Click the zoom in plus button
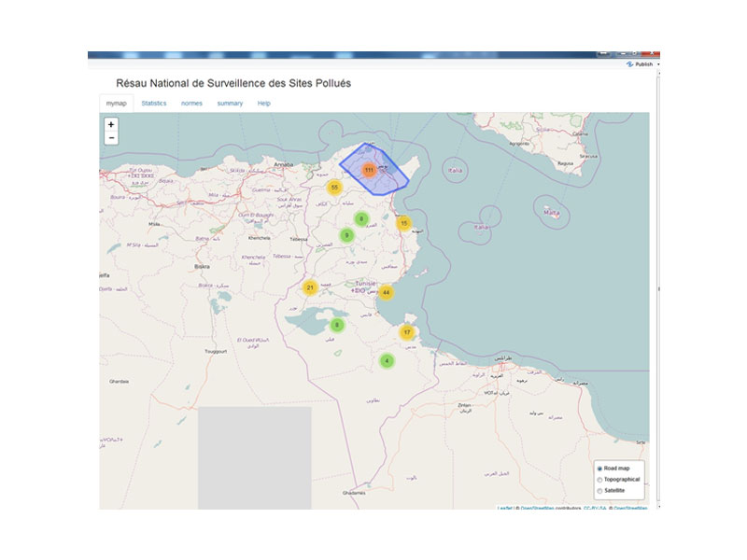This screenshot has height=560, width=747. click(111, 124)
